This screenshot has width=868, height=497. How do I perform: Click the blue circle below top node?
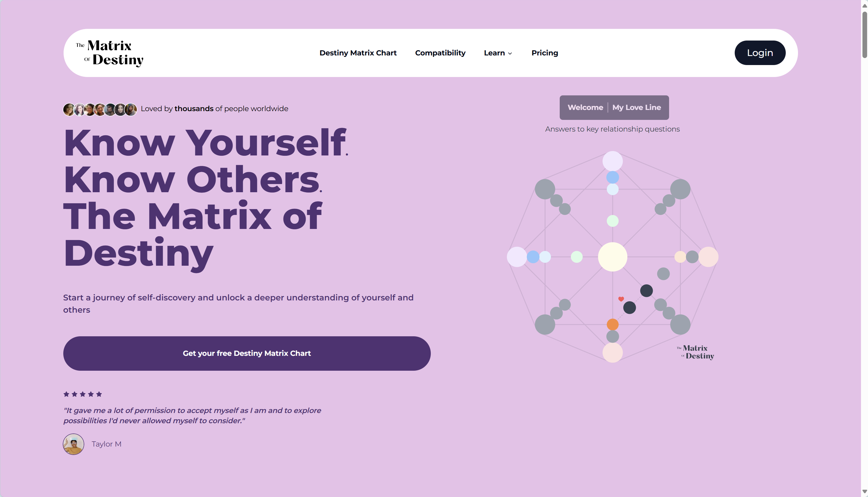pos(612,177)
